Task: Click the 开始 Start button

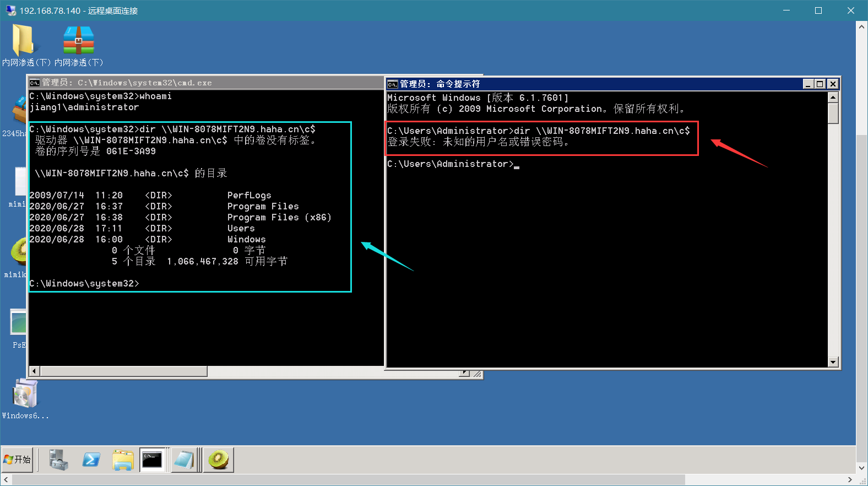Action: (18, 460)
